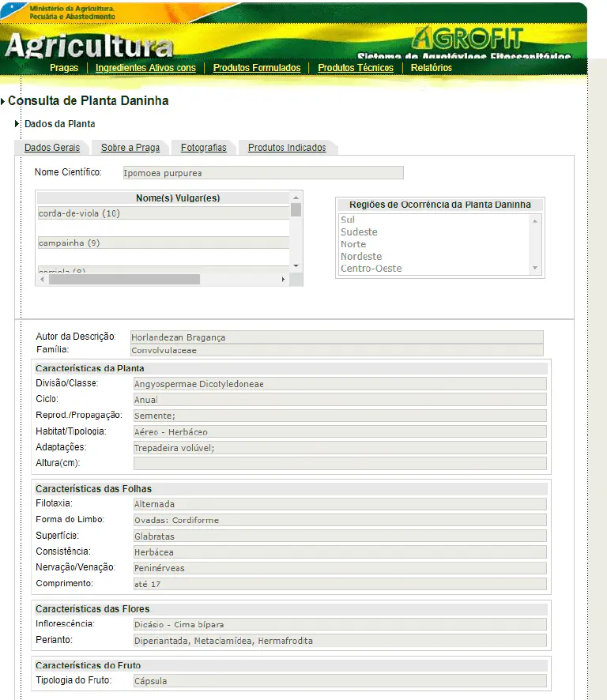Image resolution: width=607 pixels, height=700 pixels.
Task: Click the empty Altura(cm) field
Action: coord(340,464)
